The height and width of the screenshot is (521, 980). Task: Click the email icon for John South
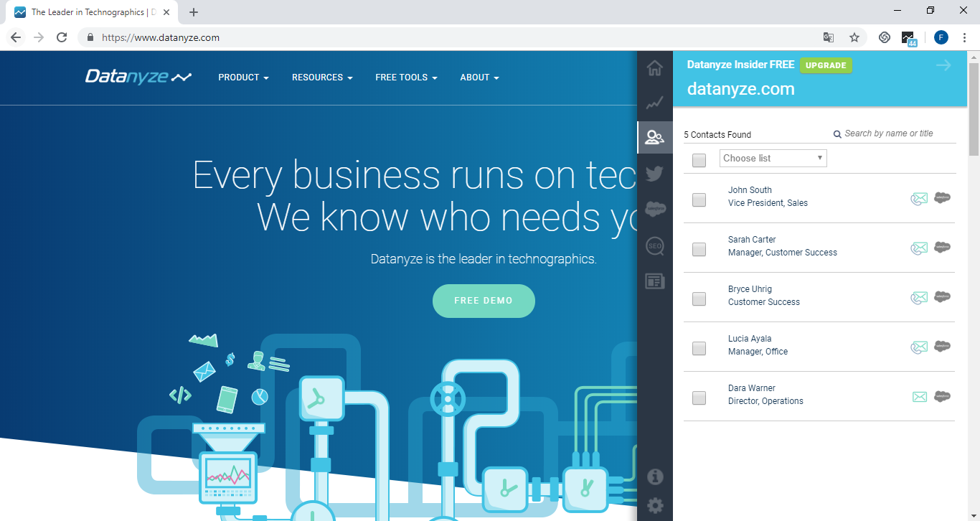pos(919,199)
